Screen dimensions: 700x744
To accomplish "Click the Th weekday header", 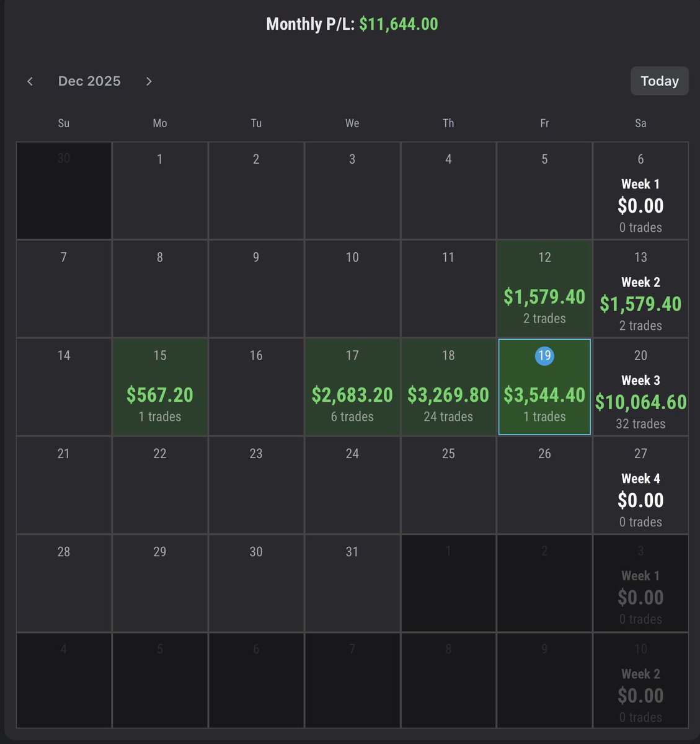I will point(448,123).
